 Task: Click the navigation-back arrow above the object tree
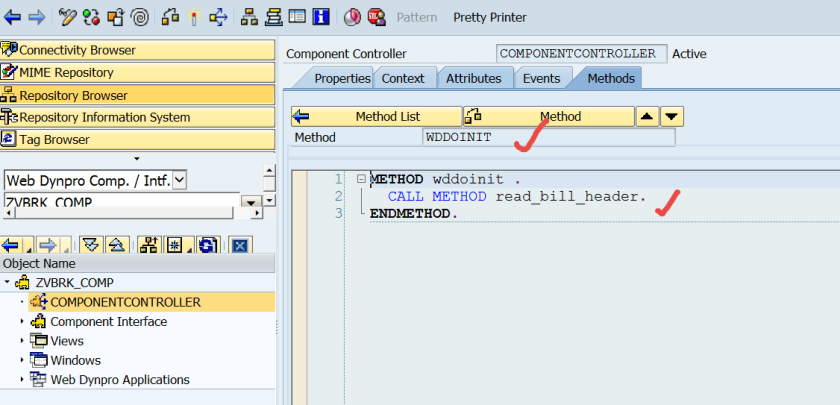click(x=10, y=245)
